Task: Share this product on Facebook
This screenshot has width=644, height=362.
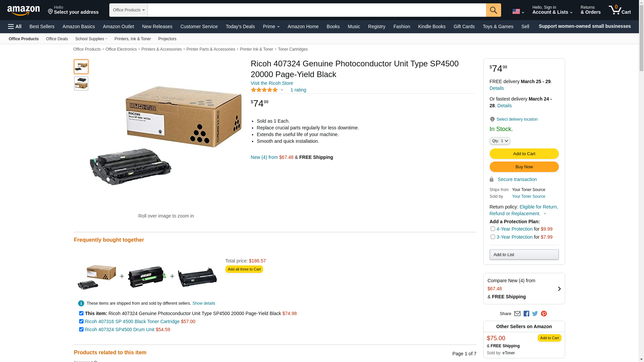Action: tap(526, 314)
